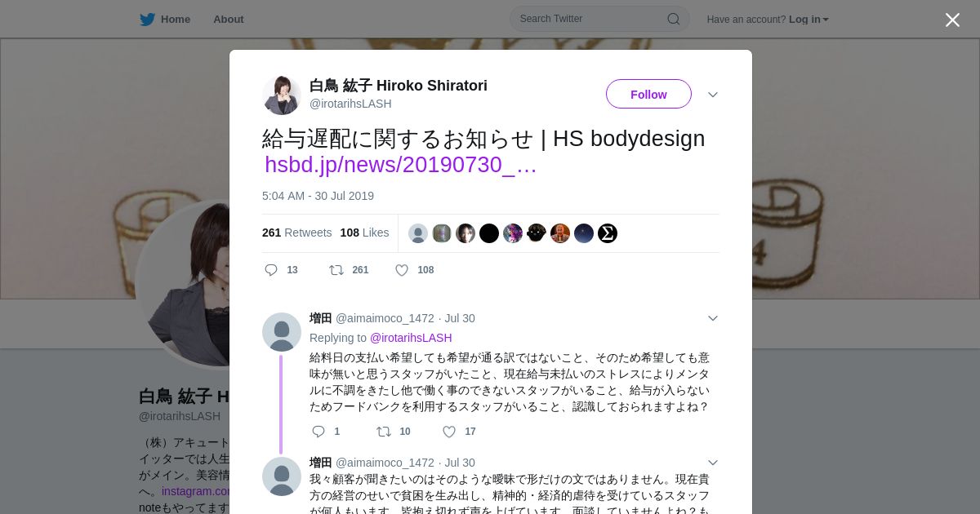Viewport: 980px width, 514px height.
Task: Open the About page
Action: [x=229, y=20]
